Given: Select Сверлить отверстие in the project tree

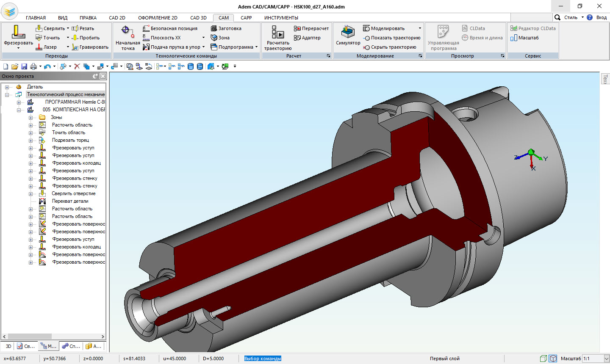Looking at the screenshot, I should (74, 193).
